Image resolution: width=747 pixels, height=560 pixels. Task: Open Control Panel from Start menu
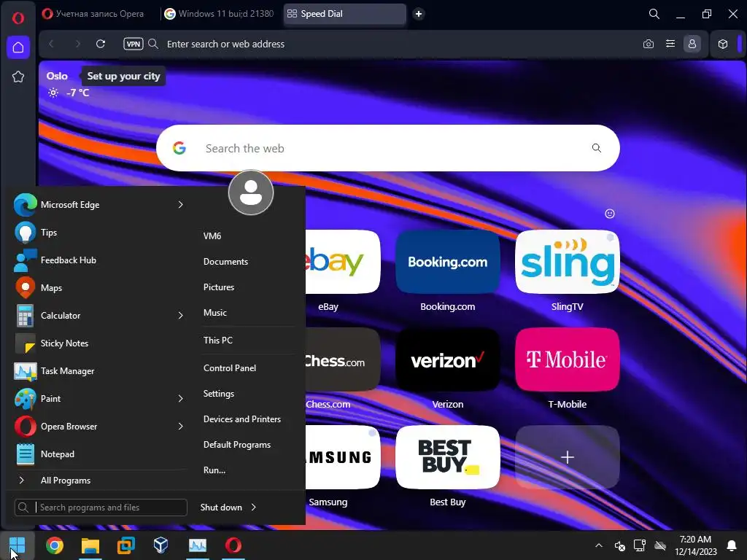click(x=230, y=368)
